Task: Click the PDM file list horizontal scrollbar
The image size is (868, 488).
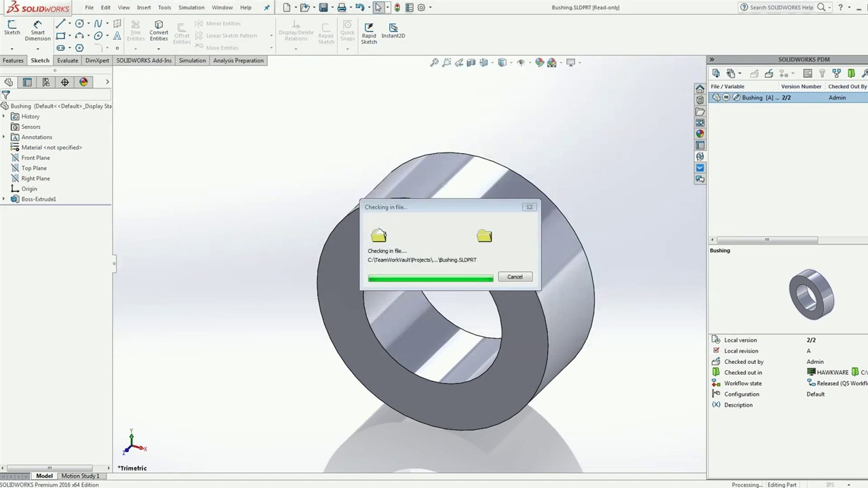Action: tap(767, 239)
